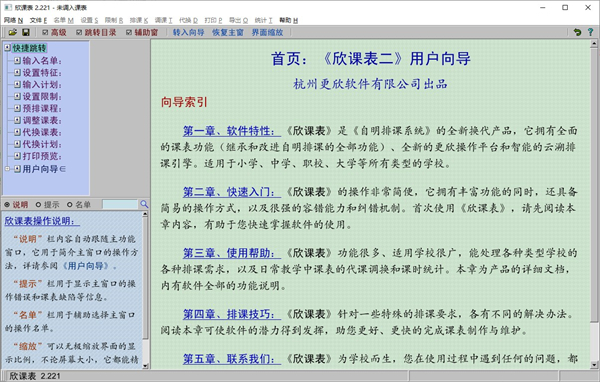Screen dimensions: 600x382
Task: Toggle the 辅助窗 checkbox
Action: click(129, 33)
